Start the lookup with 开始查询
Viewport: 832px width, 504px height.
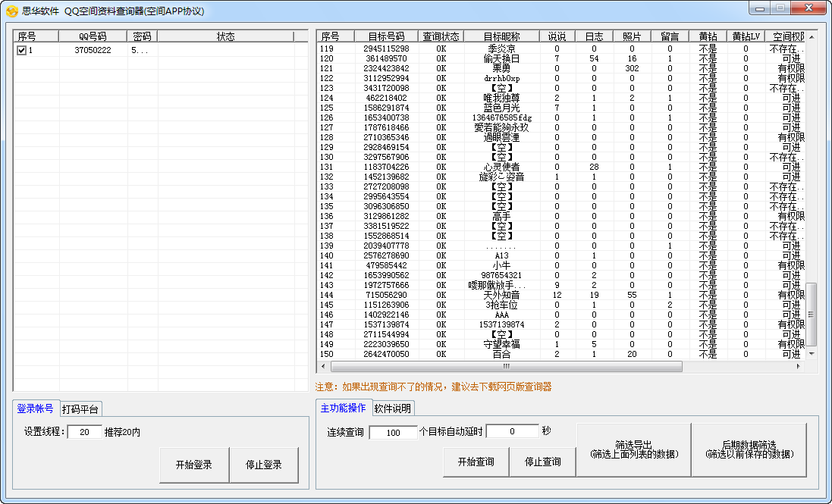point(476,462)
